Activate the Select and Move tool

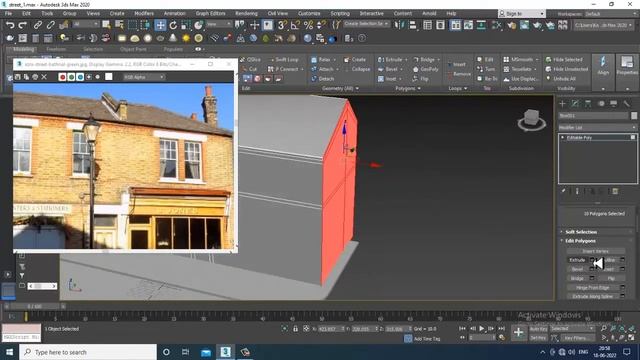point(160,25)
